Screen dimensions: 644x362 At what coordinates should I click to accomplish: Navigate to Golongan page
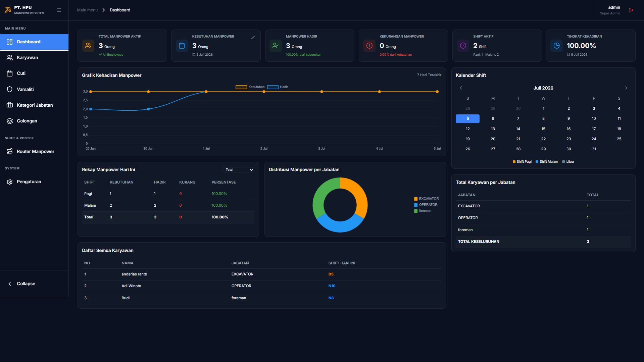[x=34, y=121]
